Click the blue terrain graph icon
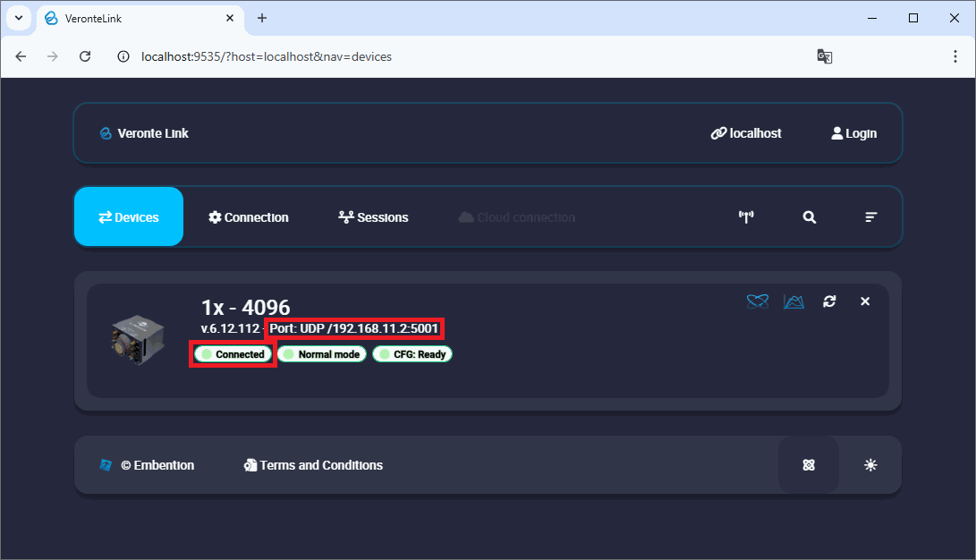Viewport: 976px width, 560px height. (x=794, y=301)
